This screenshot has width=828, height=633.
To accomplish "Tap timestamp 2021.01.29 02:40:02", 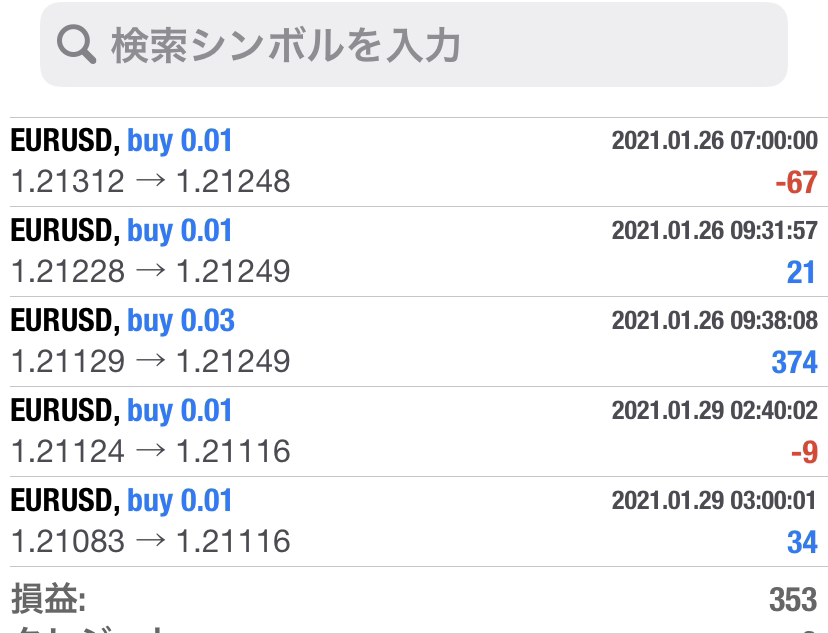I will tap(714, 410).
